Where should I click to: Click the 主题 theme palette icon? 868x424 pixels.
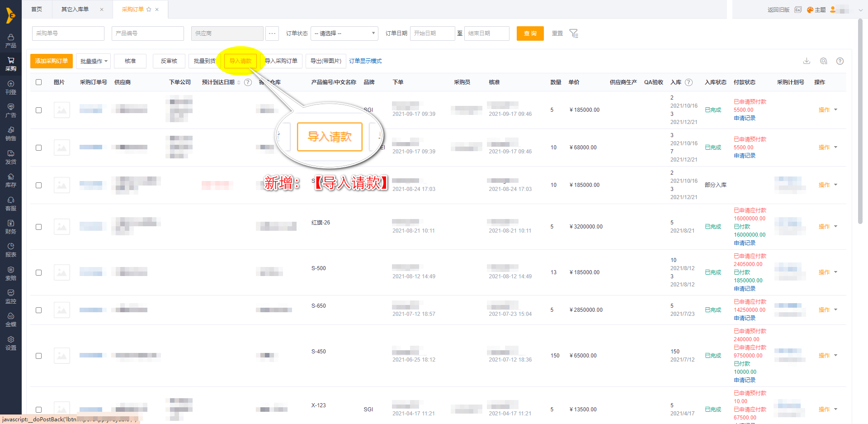point(810,10)
